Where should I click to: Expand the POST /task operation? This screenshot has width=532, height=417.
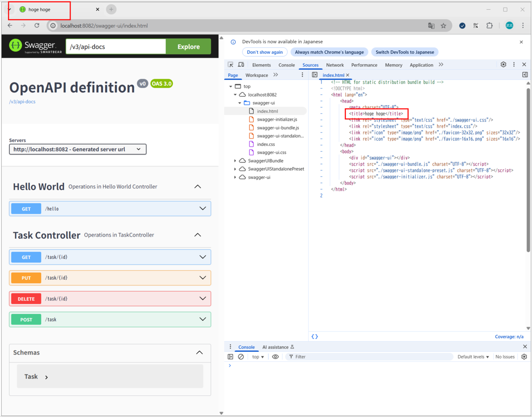[x=110, y=320]
